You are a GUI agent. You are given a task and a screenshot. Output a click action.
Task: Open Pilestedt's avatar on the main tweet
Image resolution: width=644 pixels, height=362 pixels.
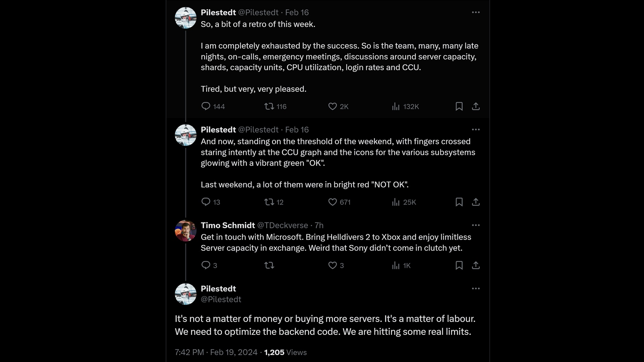click(x=185, y=294)
